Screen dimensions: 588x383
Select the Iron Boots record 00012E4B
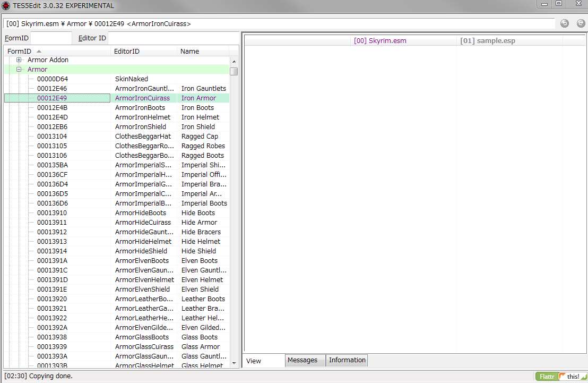click(x=117, y=108)
